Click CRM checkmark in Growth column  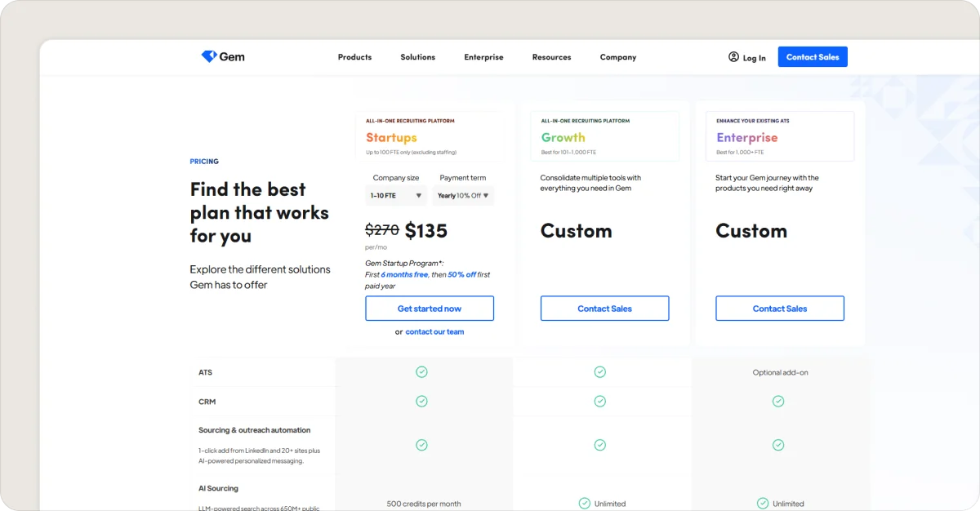(599, 402)
